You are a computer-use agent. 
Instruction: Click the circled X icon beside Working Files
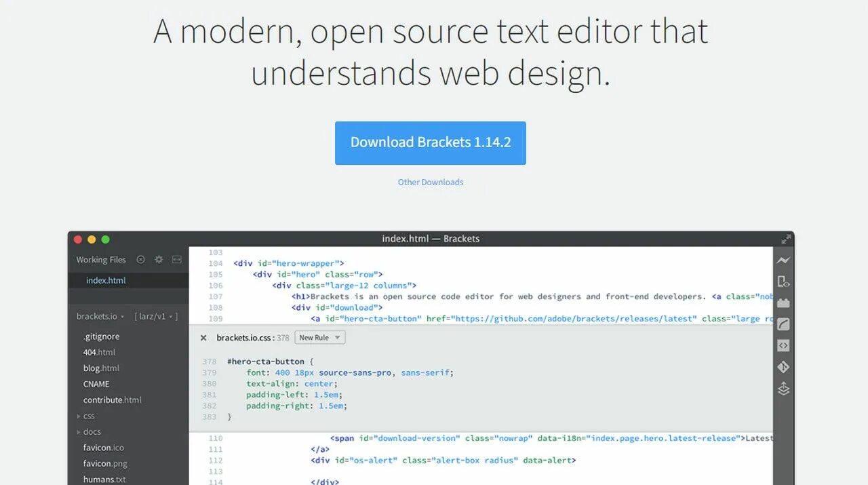pyautogui.click(x=141, y=259)
